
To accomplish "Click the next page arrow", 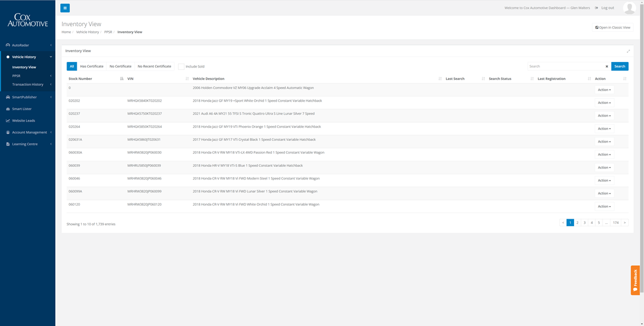I will 625,223.
